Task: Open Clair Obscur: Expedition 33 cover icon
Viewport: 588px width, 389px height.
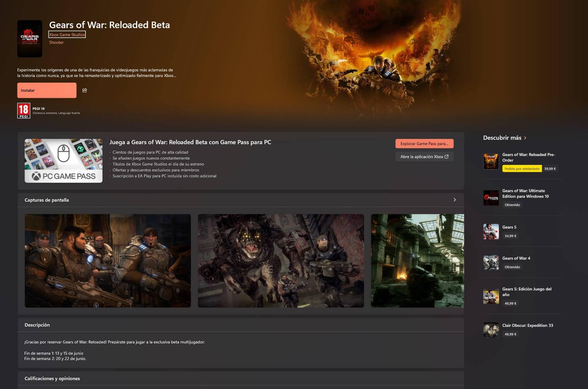Action: click(x=491, y=330)
